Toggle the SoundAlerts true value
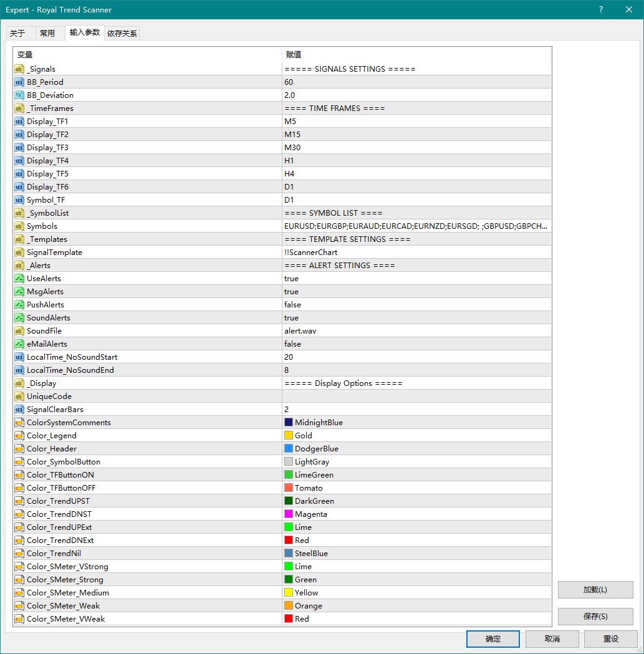644x654 pixels. [291, 318]
